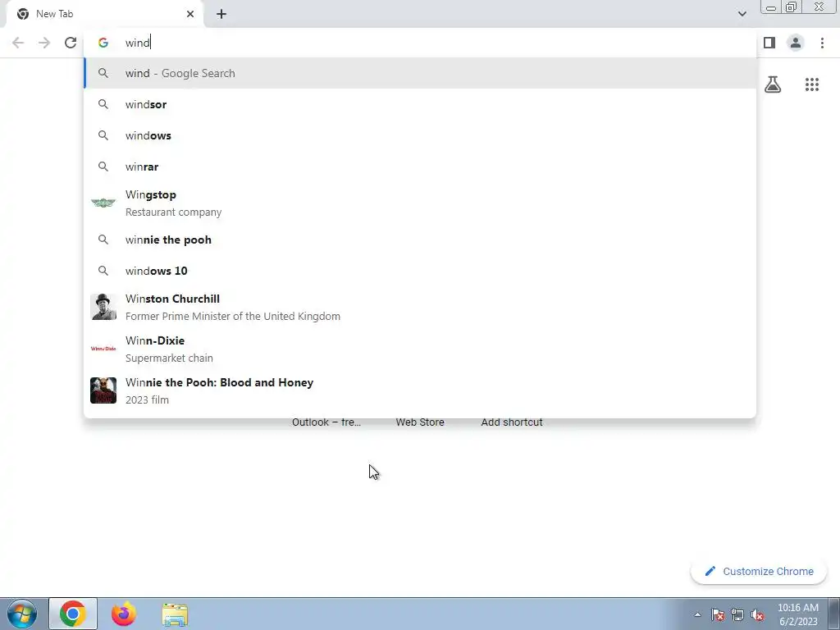Click the Customize Chrome button
This screenshot has height=630, width=840.
pyautogui.click(x=759, y=572)
